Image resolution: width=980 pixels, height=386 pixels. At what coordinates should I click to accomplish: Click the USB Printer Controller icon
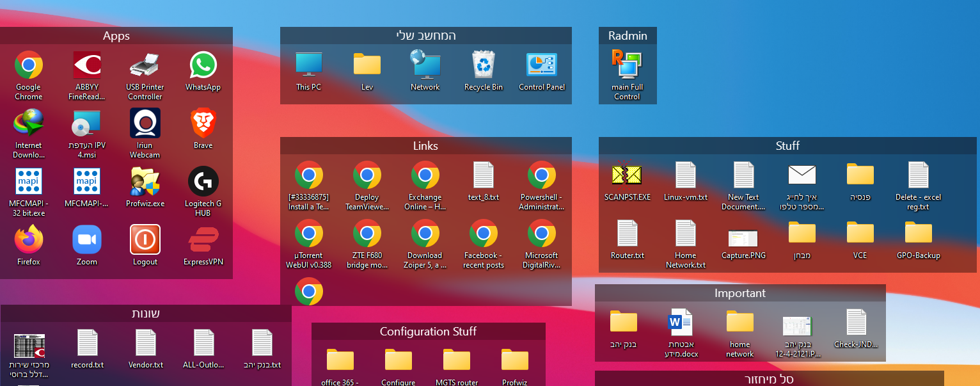(145, 65)
